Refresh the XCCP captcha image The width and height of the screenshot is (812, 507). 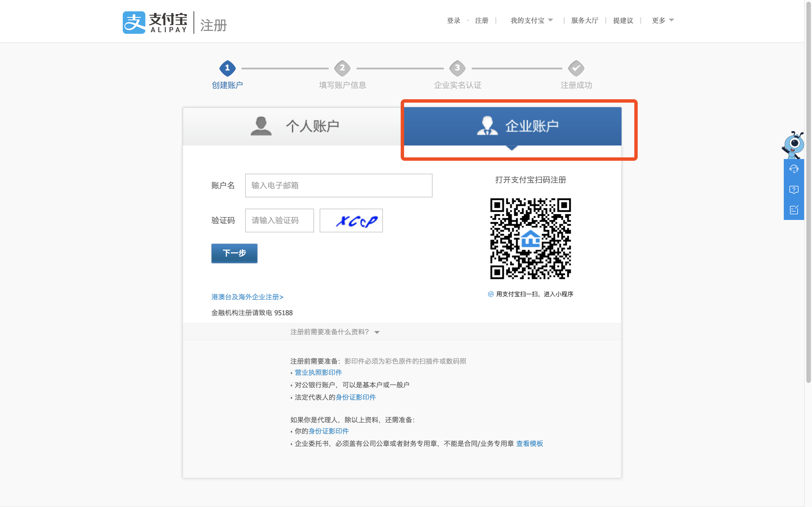[351, 220]
